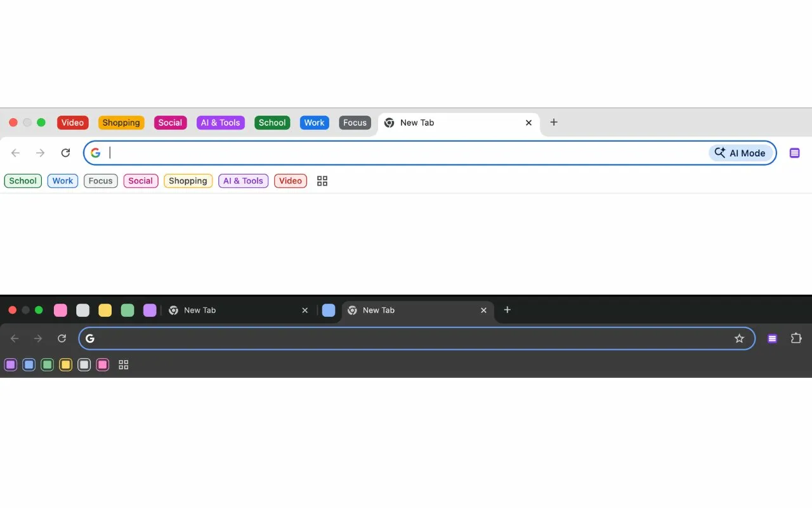Click the AI Mode button in the address bar
The width and height of the screenshot is (812, 508).
(x=740, y=152)
